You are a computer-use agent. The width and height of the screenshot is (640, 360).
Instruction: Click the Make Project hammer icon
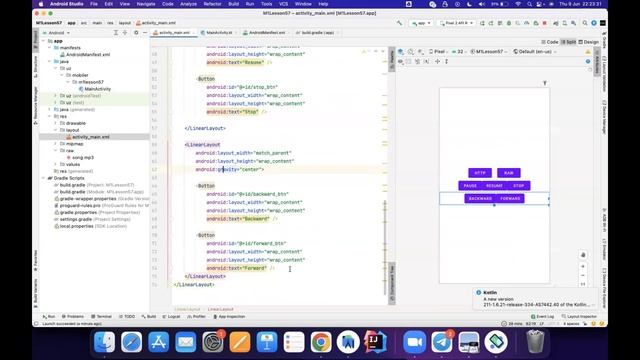coord(399,23)
